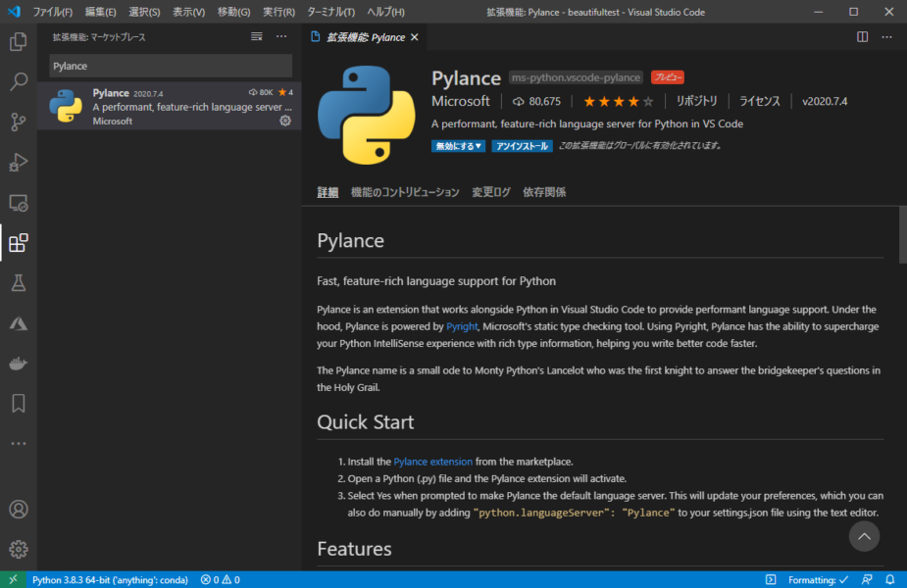The height and width of the screenshot is (588, 907).
Task: Follow the Pyright hyperlink
Action: [462, 326]
